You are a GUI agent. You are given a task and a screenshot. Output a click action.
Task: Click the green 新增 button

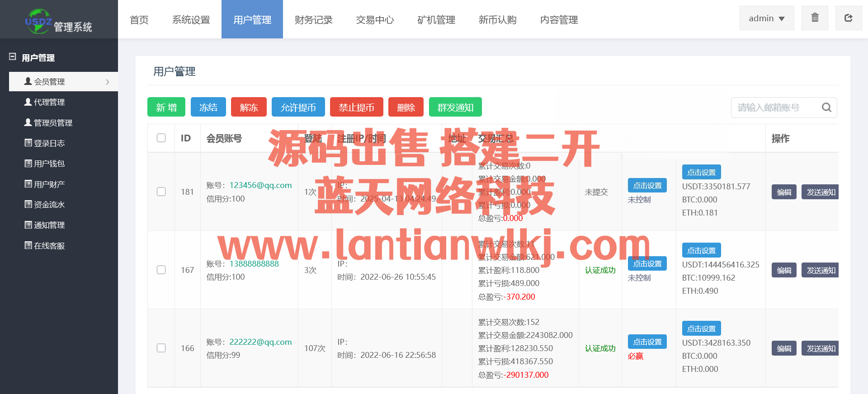pos(166,107)
